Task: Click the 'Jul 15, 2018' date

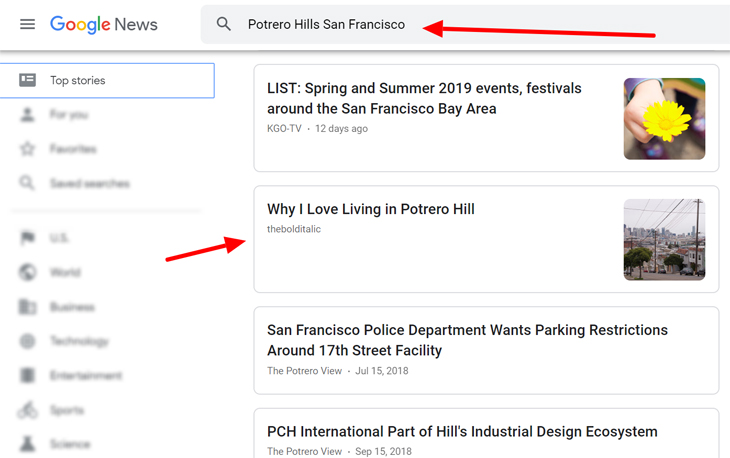Action: coord(382,371)
